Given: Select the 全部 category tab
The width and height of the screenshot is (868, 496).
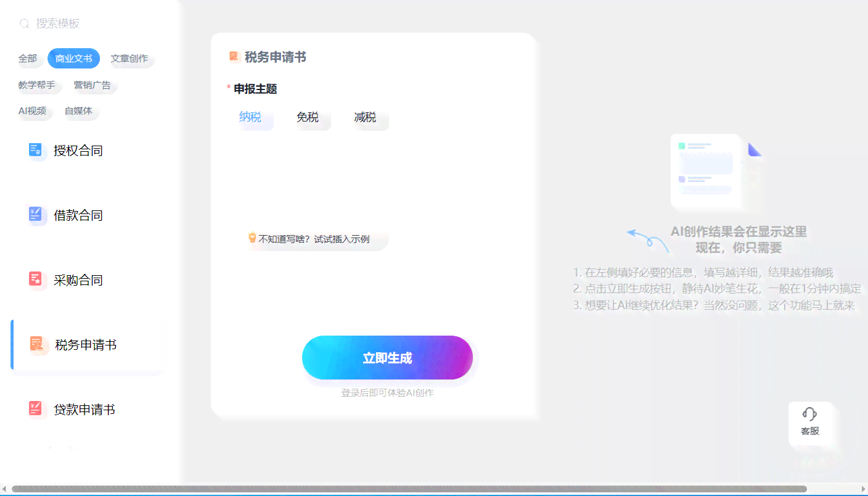Looking at the screenshot, I should [28, 59].
